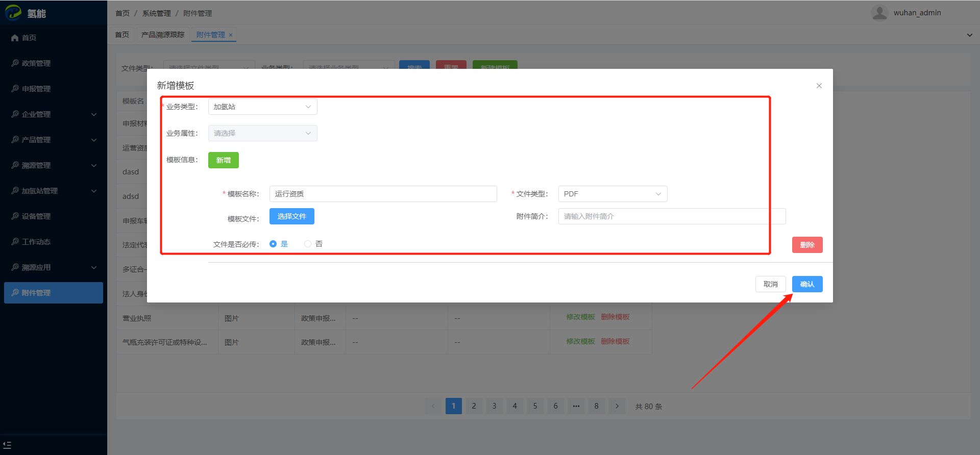Viewport: 980px width, 455px height.
Task: Go to pagination page 4
Action: pos(515,406)
